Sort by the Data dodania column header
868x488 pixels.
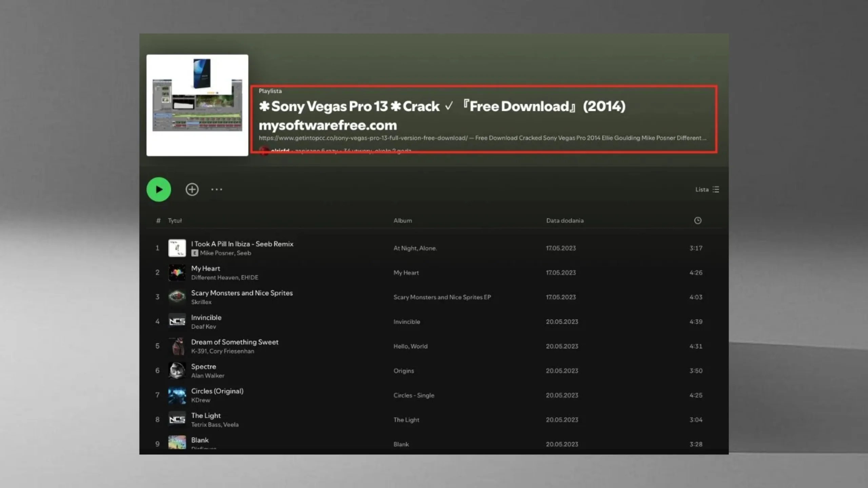[x=565, y=221]
